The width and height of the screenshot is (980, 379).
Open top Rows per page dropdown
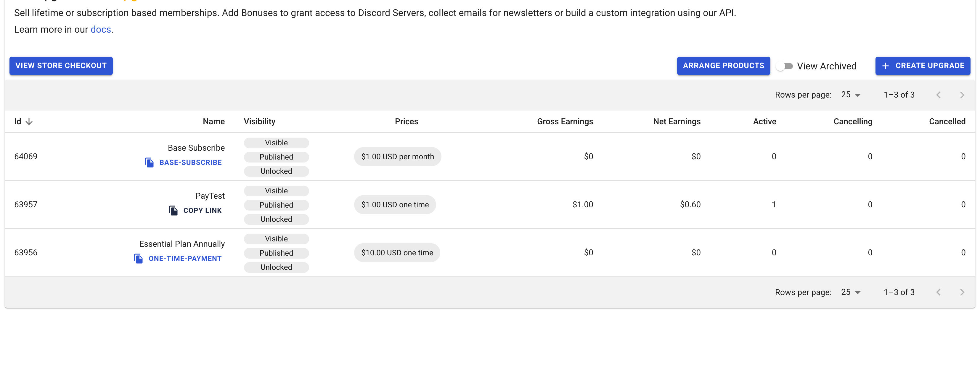[851, 95]
